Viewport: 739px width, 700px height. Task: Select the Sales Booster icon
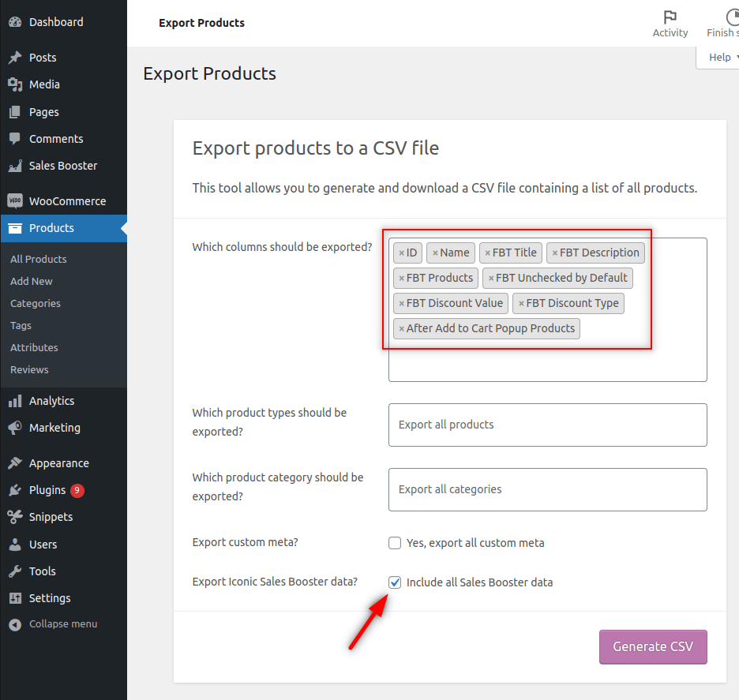click(x=17, y=166)
